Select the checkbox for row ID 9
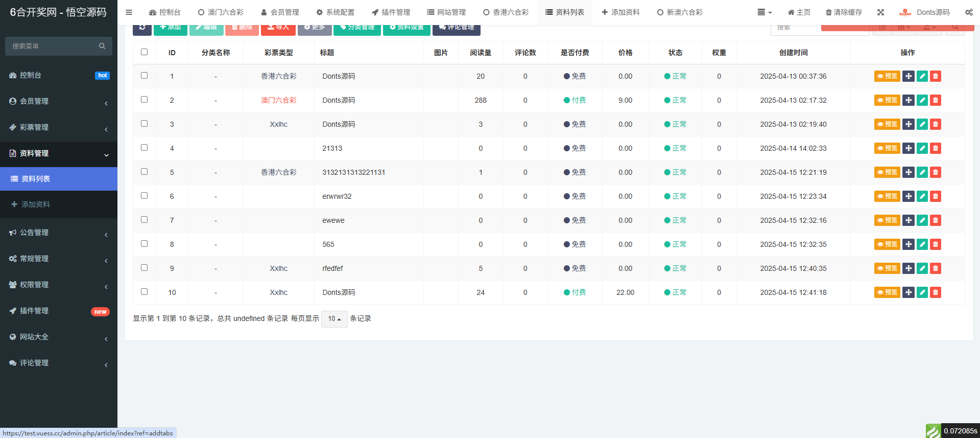Image resolution: width=980 pixels, height=438 pixels. pos(144,268)
